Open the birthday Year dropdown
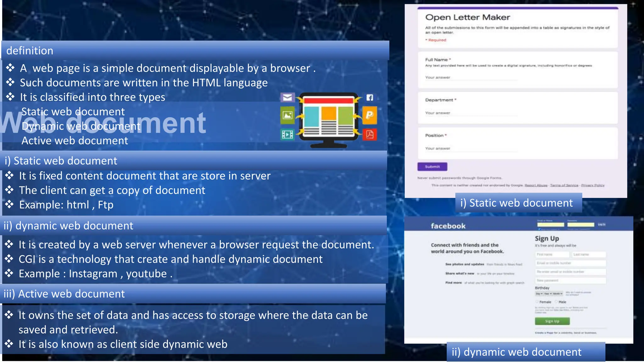Viewport: 644px width, 362px height. (548, 294)
